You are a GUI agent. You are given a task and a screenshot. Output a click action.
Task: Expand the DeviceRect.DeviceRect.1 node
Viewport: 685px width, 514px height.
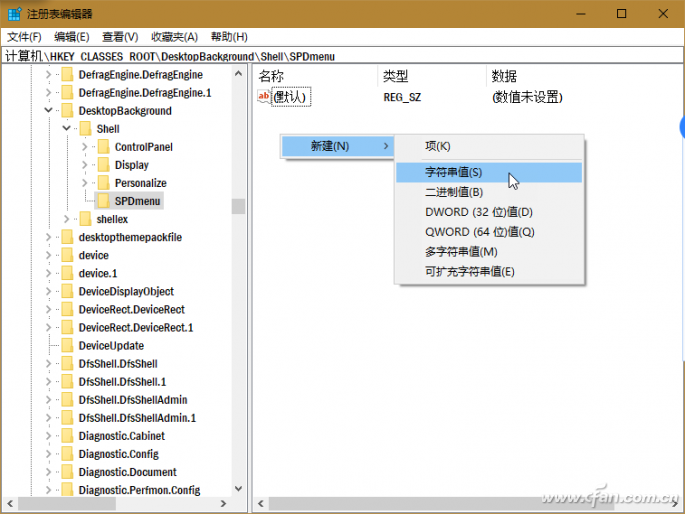pos(48,328)
